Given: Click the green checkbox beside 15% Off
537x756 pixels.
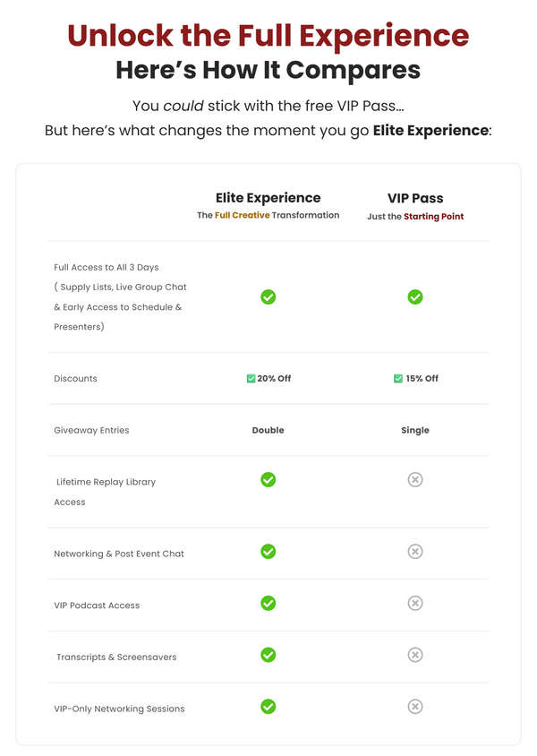Looking at the screenshot, I should pyautogui.click(x=398, y=379).
